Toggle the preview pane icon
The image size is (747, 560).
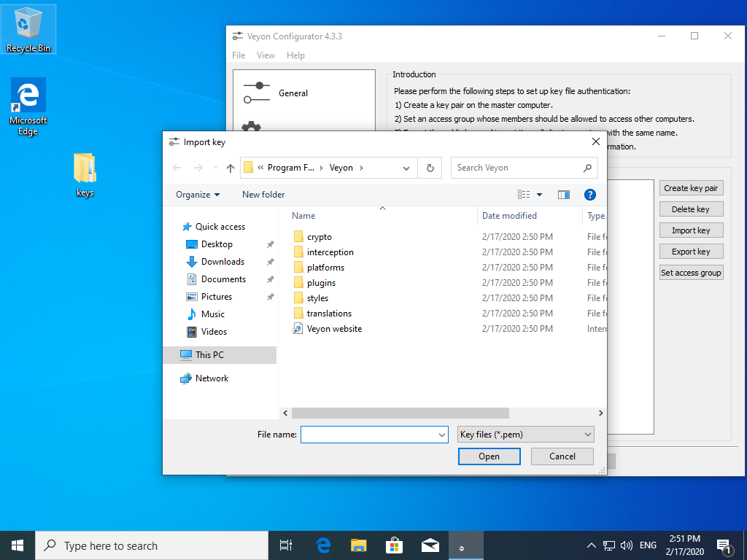(x=564, y=194)
